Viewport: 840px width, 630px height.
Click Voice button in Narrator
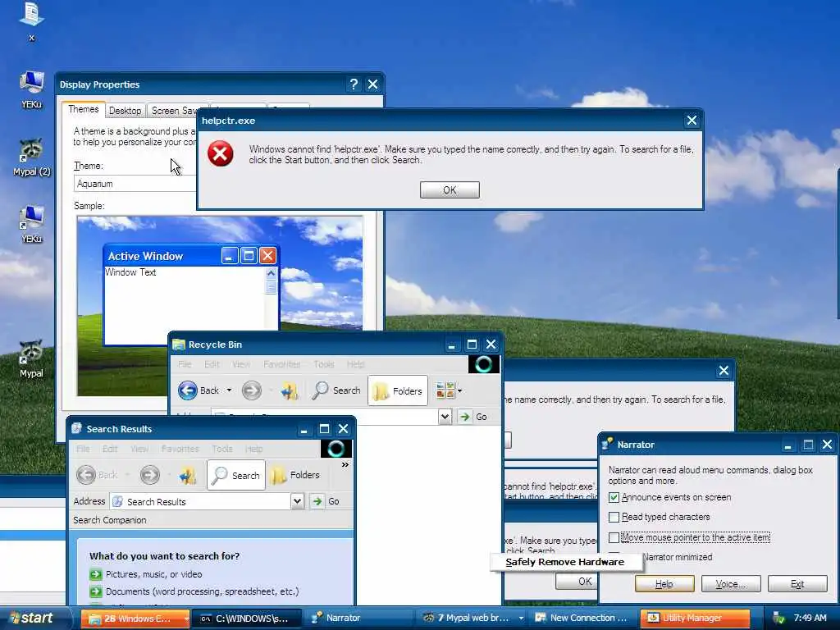[x=731, y=584]
